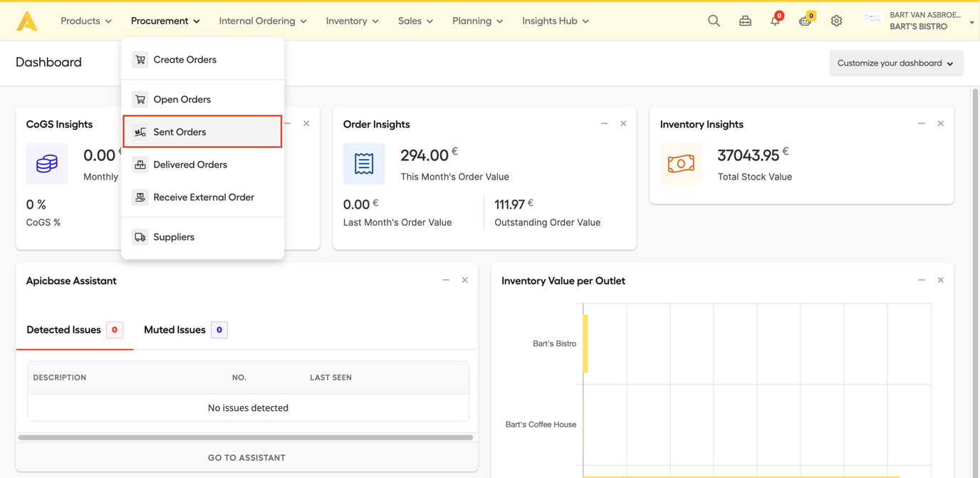
Task: Open notifications via the bell icon
Action: pyautogui.click(x=774, y=21)
